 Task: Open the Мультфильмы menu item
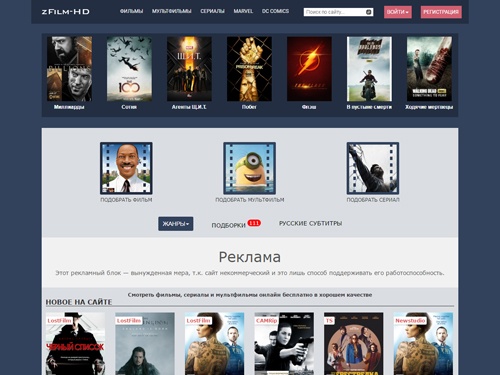(172, 11)
